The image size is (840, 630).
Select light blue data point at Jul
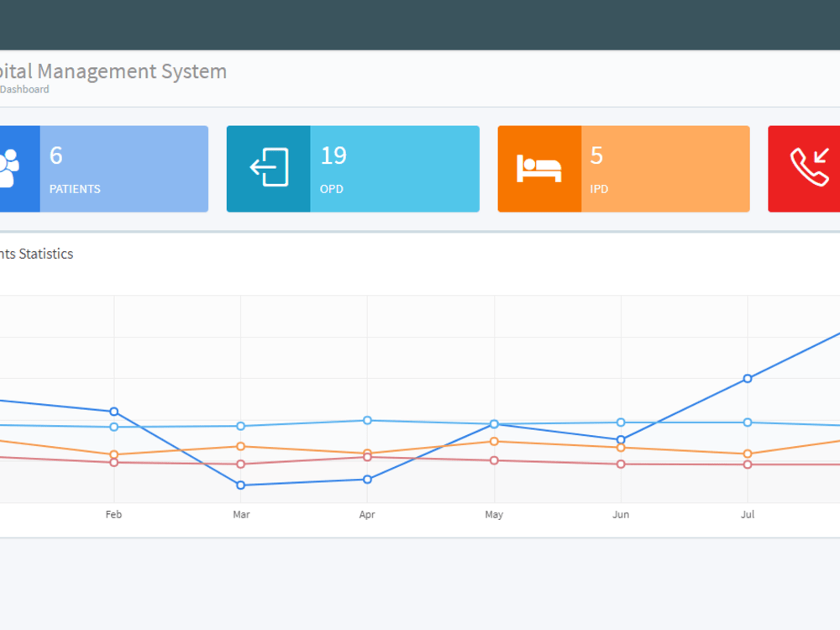tap(748, 423)
